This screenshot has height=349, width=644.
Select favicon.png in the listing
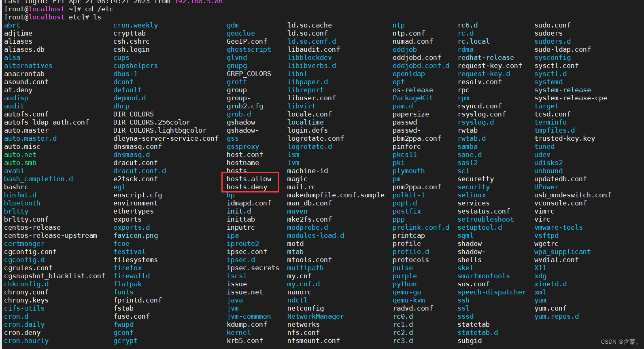click(136, 235)
